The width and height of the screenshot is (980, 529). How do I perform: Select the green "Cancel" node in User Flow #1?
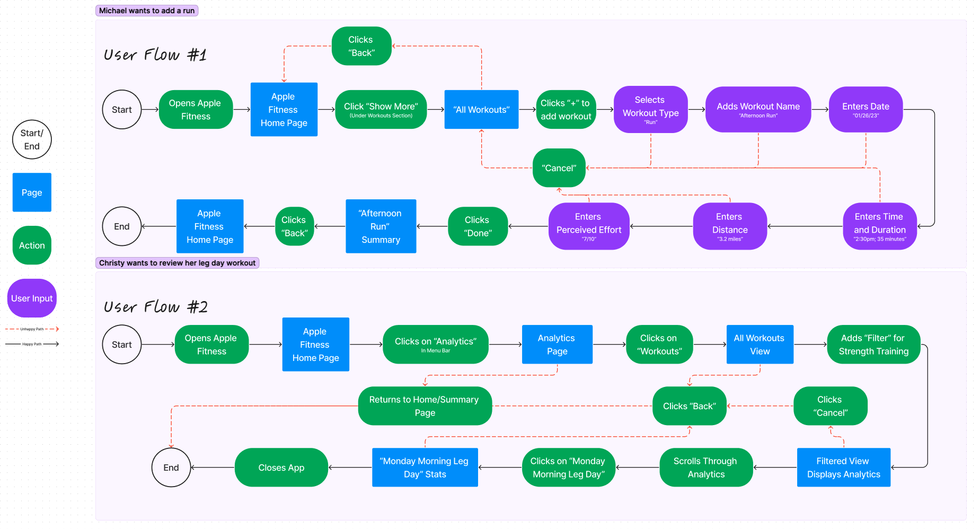click(559, 168)
